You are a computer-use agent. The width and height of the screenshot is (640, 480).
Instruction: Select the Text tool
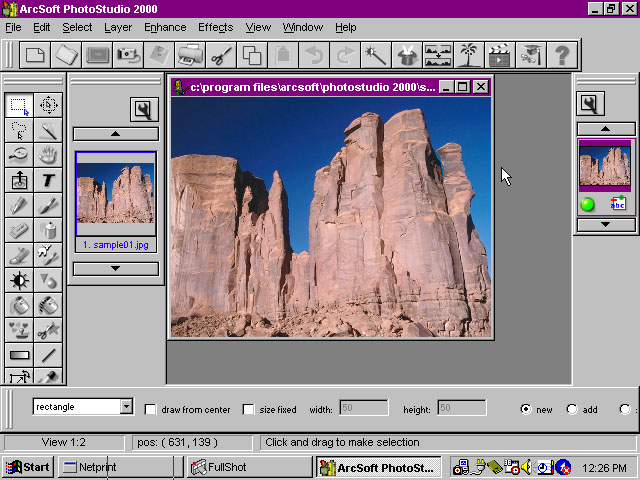[48, 180]
